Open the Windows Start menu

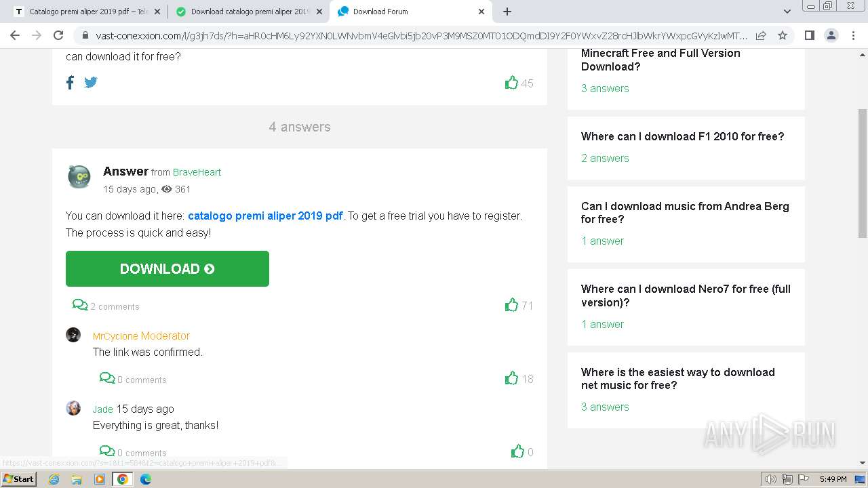click(x=19, y=479)
